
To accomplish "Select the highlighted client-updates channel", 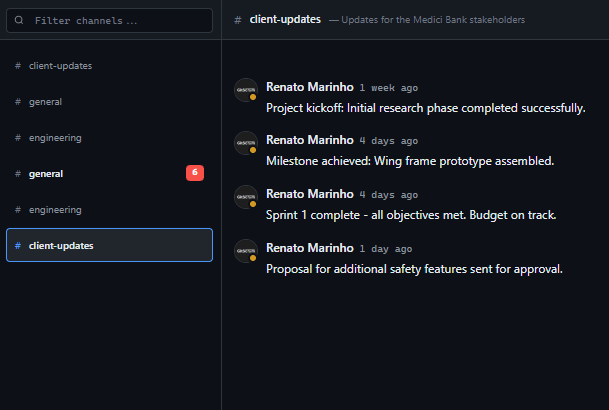I will coord(61,246).
